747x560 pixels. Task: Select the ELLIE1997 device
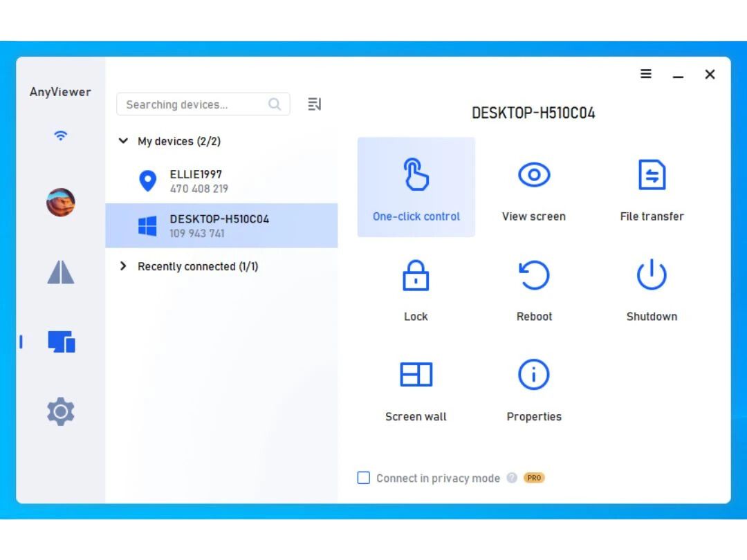pyautogui.click(x=221, y=181)
